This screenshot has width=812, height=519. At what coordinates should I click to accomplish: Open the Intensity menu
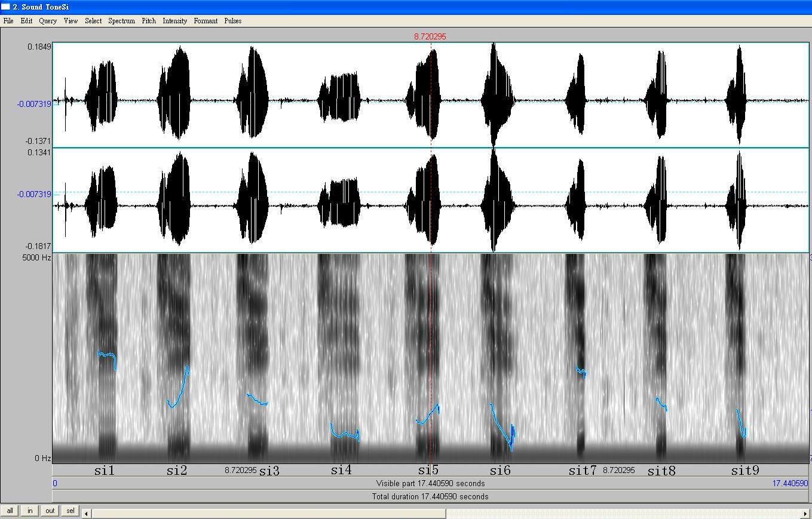click(174, 20)
